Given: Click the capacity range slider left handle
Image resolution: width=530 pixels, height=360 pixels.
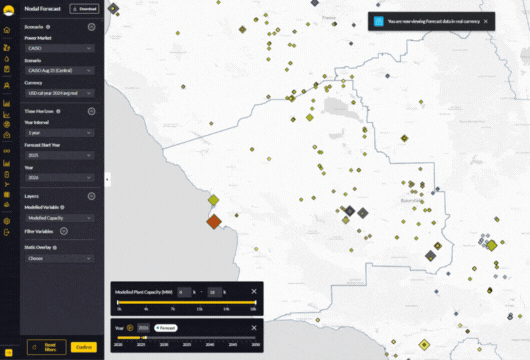Looking at the screenshot, I should 118,302.
